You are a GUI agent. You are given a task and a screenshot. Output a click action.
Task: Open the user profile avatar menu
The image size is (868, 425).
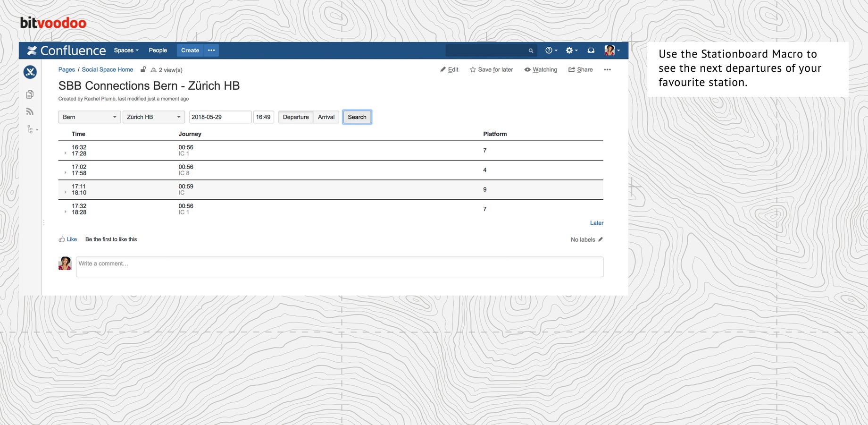[x=612, y=51]
